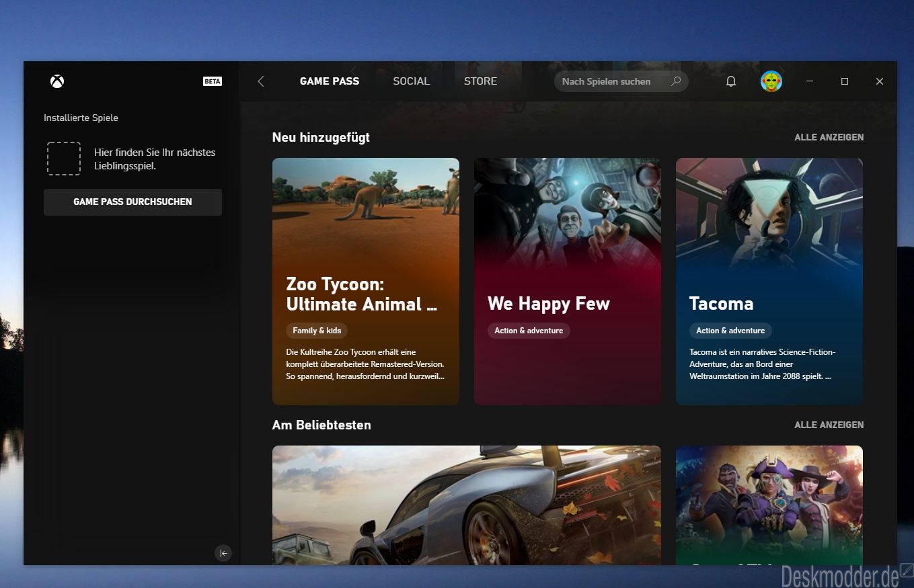Switch to the GAME PASS tab
This screenshot has width=914, height=588.
click(x=330, y=81)
